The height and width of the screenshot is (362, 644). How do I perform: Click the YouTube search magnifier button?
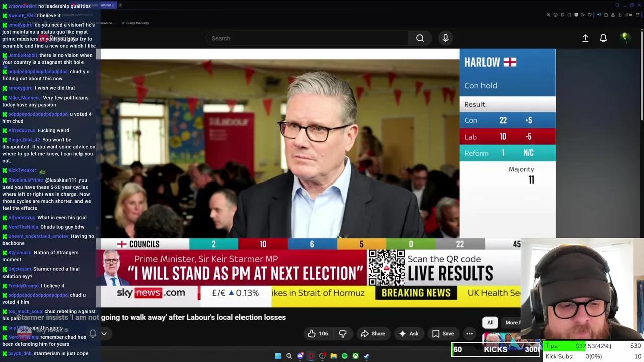pyautogui.click(x=420, y=38)
